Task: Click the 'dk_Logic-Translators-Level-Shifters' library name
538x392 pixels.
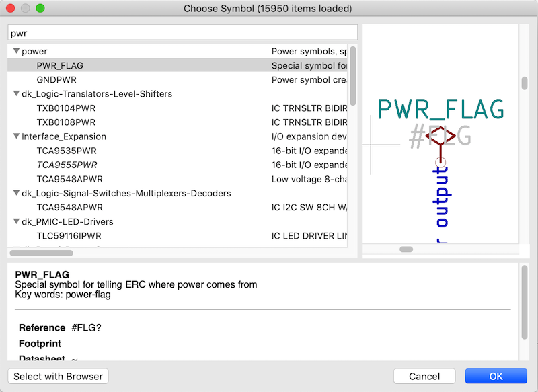Action: (97, 94)
